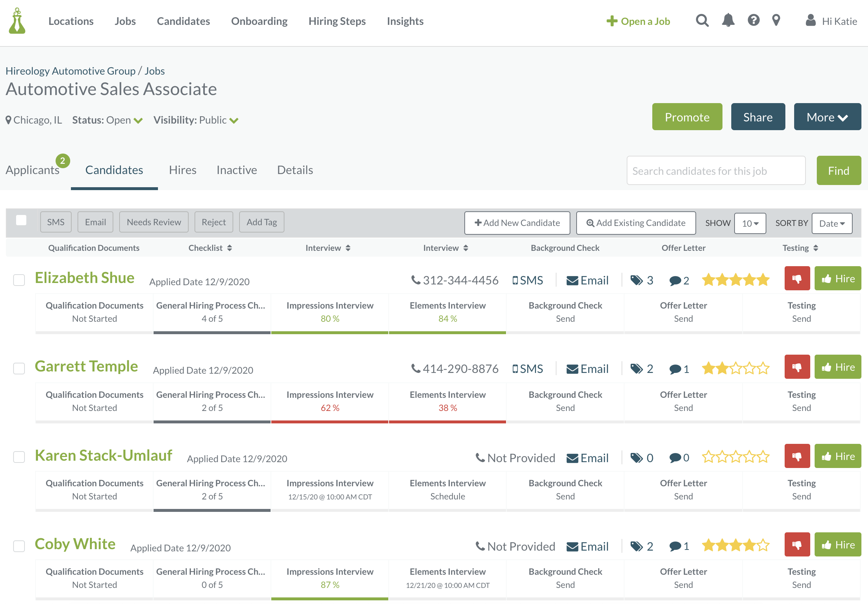The image size is (868, 604).
Task: Open tags icon for Garrett Temple
Action: (636, 369)
